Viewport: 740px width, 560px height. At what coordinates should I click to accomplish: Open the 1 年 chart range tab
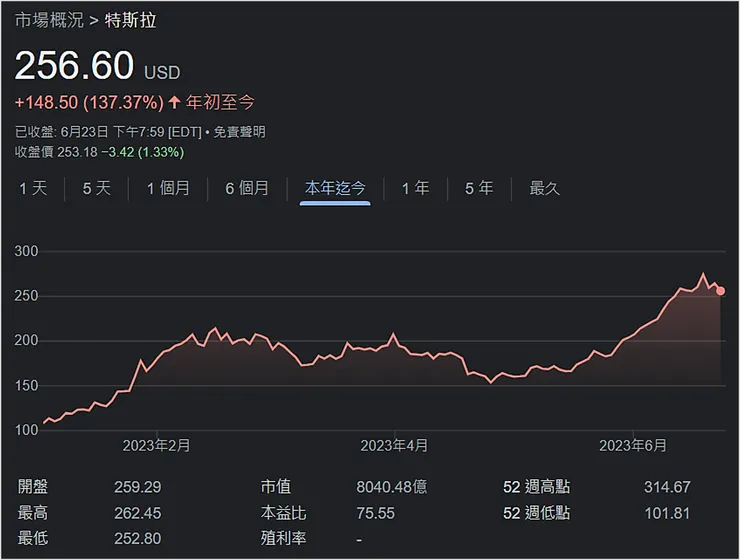pos(416,189)
